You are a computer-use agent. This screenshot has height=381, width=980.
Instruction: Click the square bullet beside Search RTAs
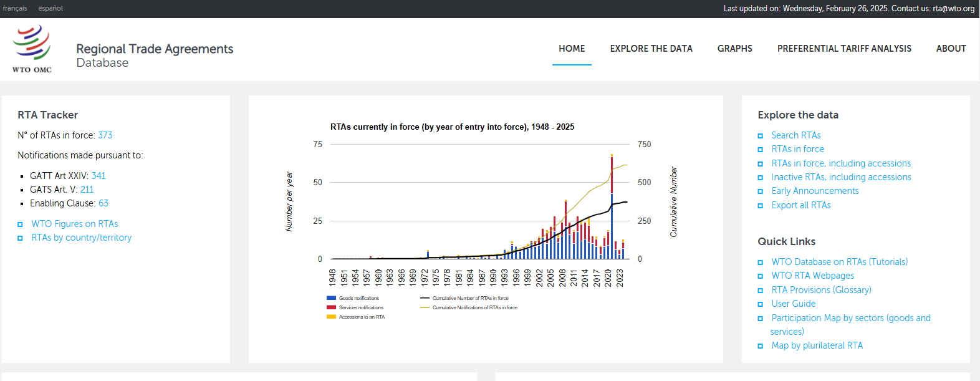click(760, 136)
